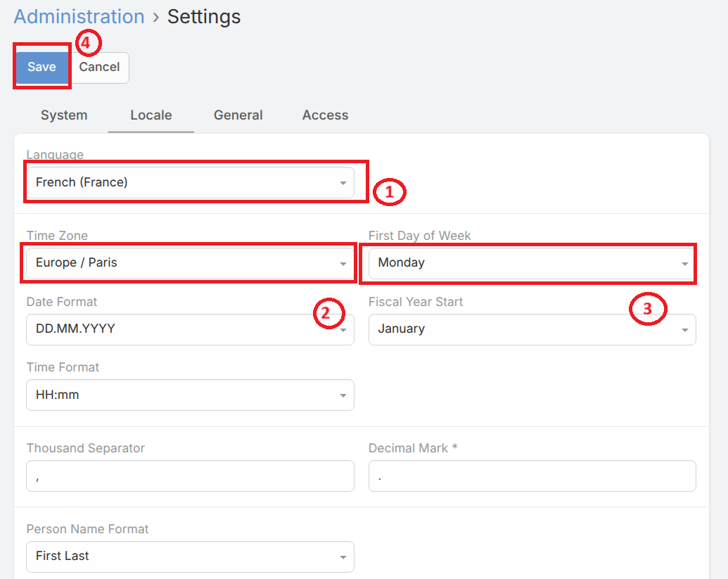Open the Time Format dropdown showing HH:mm
This screenshot has width=728, height=579.
coord(183,395)
